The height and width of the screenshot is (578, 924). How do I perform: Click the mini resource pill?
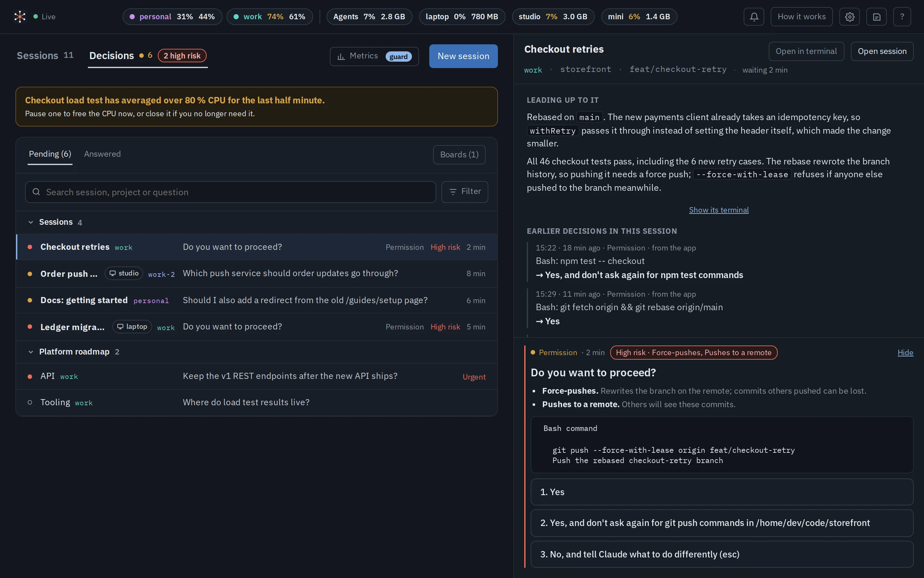[639, 17]
